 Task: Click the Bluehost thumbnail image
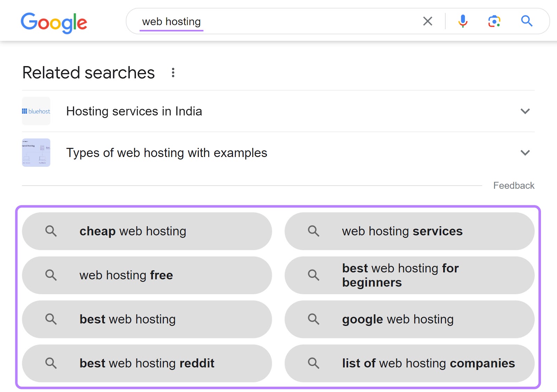tap(36, 111)
